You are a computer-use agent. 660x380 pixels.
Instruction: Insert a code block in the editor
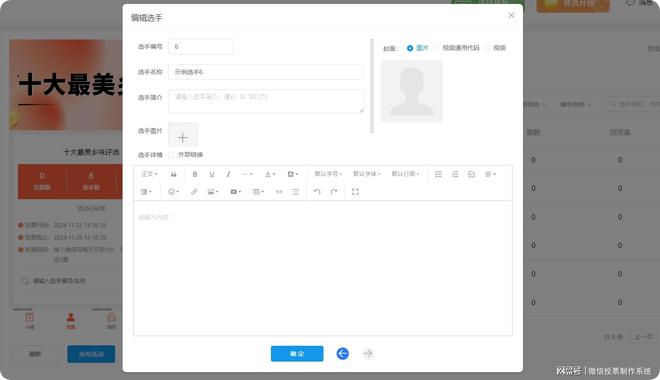click(279, 192)
